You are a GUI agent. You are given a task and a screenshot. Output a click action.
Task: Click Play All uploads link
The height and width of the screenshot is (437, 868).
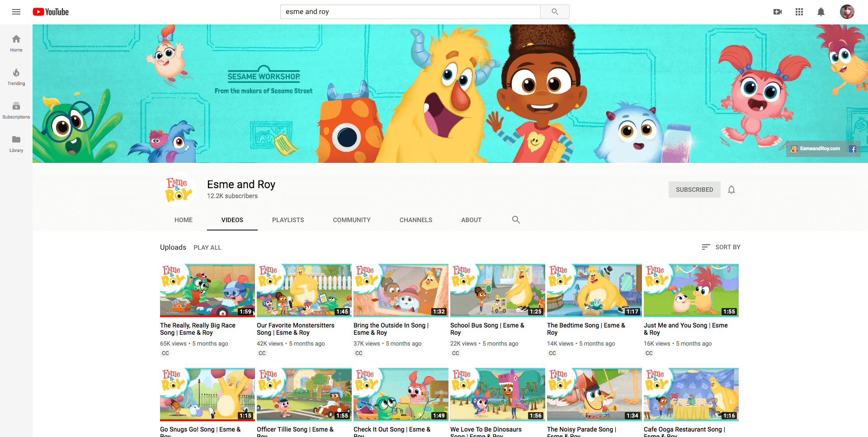click(x=208, y=247)
